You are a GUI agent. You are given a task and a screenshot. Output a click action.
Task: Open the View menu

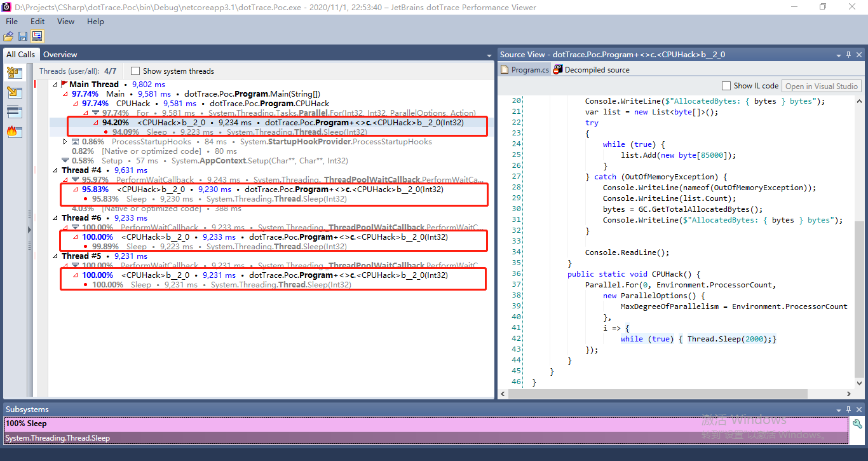[x=65, y=21]
